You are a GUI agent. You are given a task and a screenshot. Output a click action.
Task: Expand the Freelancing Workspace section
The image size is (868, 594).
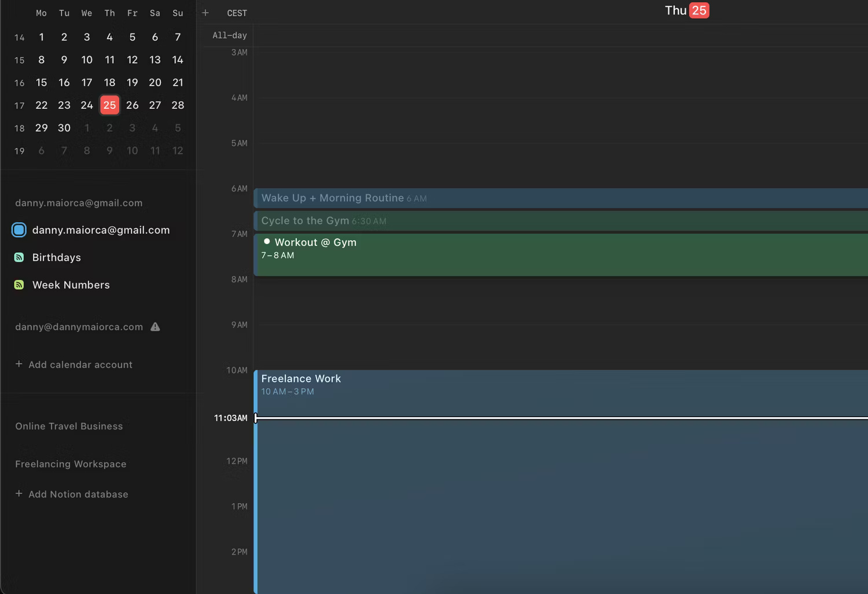point(70,464)
